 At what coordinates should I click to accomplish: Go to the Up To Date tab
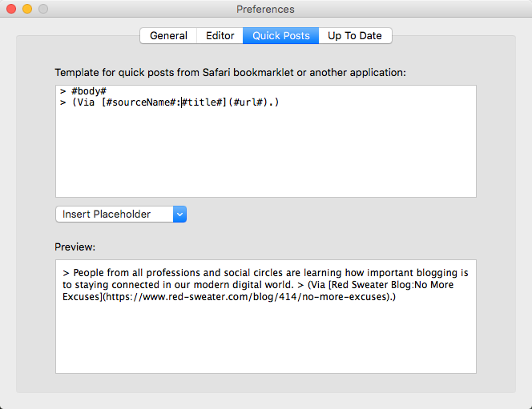(355, 36)
